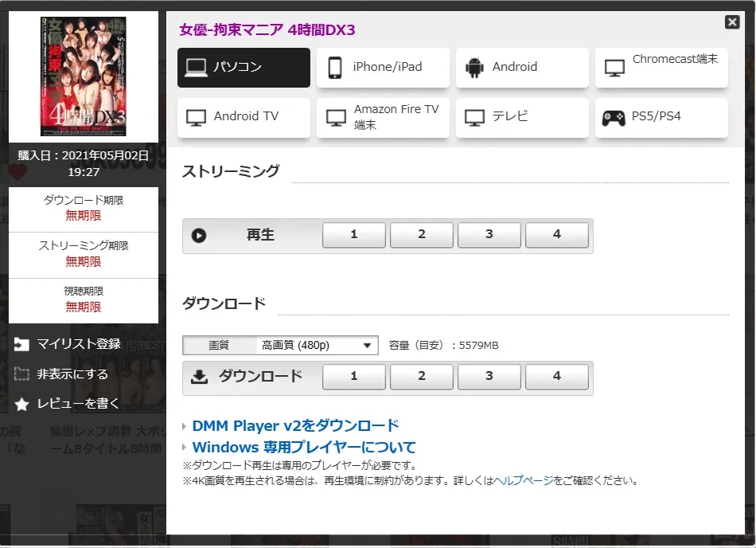The image size is (756, 548).
Task: Open the DMM Player v2をダウンロード link
Action: pyautogui.click(x=295, y=426)
